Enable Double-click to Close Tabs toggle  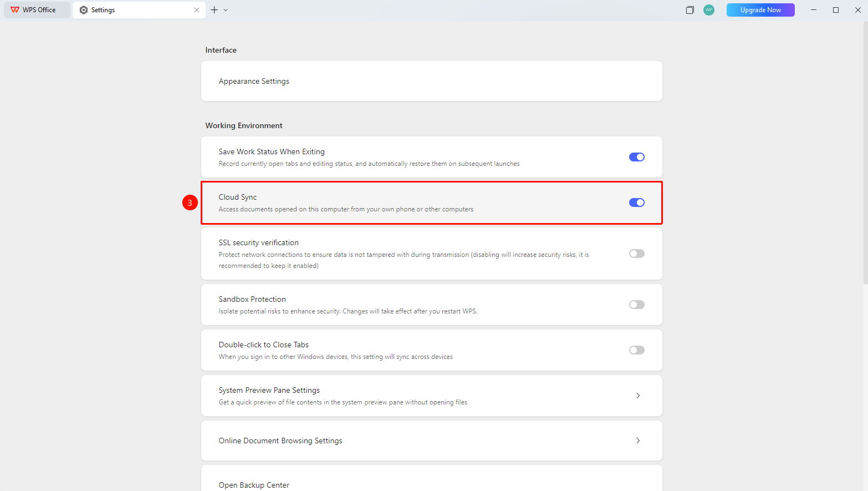tap(637, 350)
